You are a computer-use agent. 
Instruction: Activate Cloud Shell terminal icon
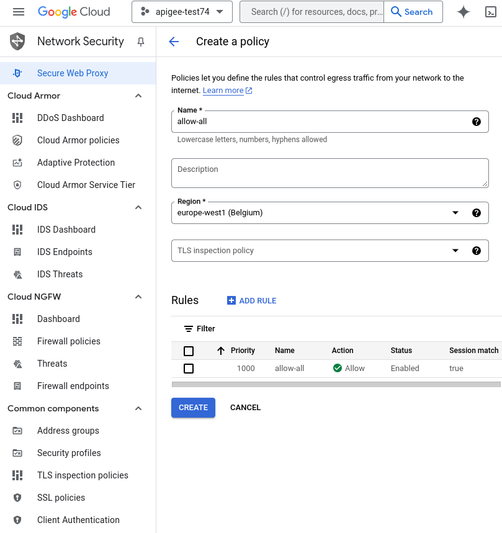(x=490, y=12)
